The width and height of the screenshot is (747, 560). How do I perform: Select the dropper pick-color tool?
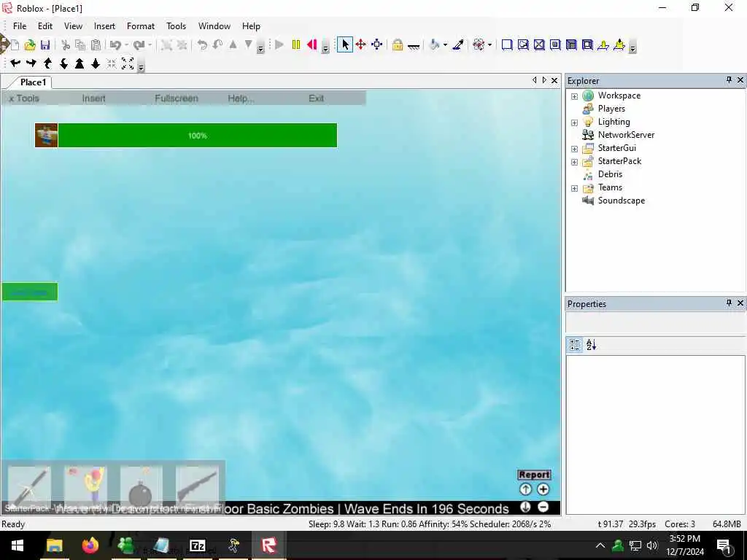pos(458,44)
